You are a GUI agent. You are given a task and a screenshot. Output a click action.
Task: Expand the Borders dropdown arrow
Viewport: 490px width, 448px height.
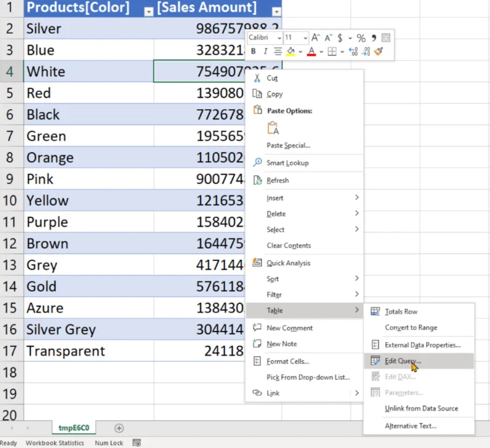[x=342, y=52]
